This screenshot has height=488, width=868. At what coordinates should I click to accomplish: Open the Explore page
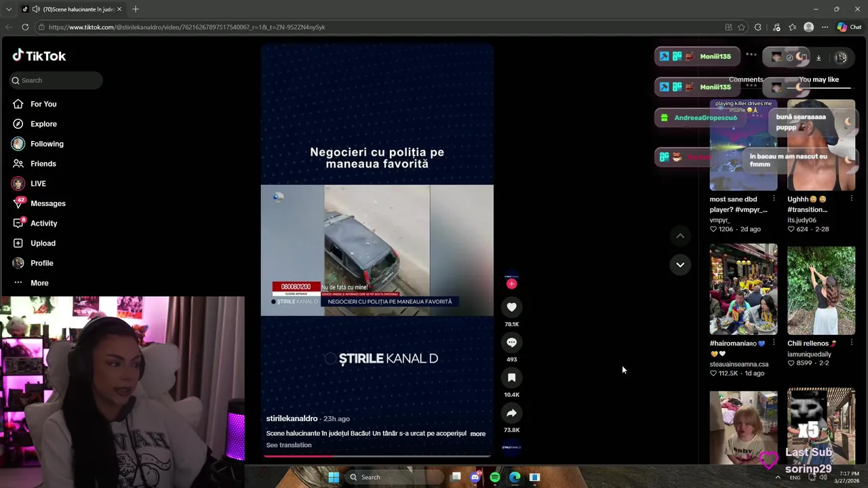43,124
